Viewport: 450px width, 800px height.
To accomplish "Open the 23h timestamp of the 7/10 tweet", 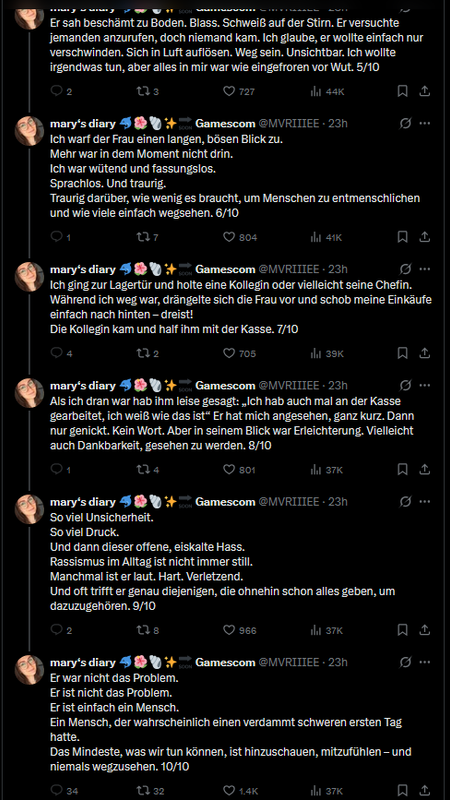I will pyautogui.click(x=338, y=269).
